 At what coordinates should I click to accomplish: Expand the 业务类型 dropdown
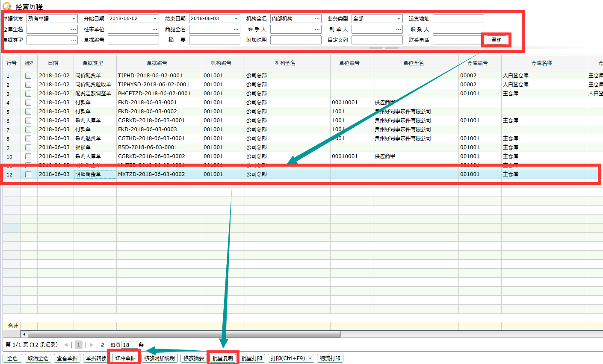(x=399, y=19)
